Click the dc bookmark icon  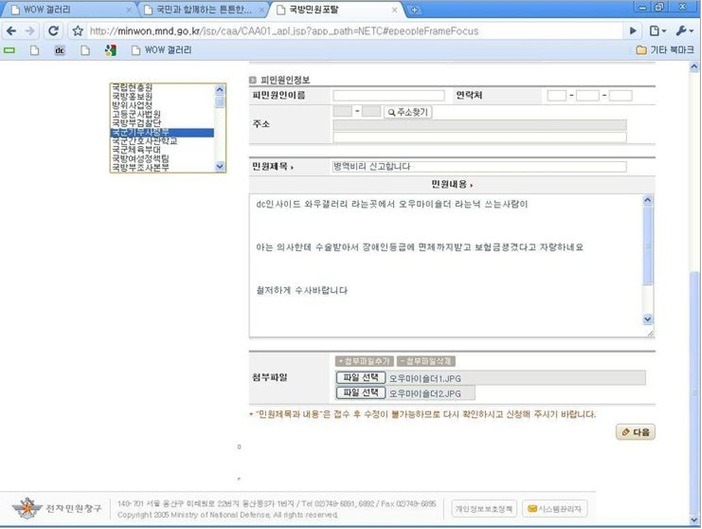[60, 50]
